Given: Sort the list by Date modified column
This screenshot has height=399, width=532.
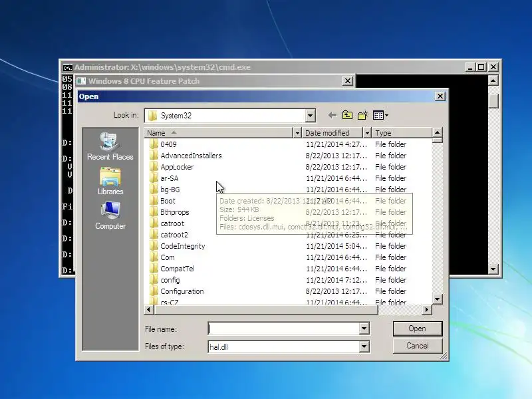Looking at the screenshot, I should tap(332, 132).
